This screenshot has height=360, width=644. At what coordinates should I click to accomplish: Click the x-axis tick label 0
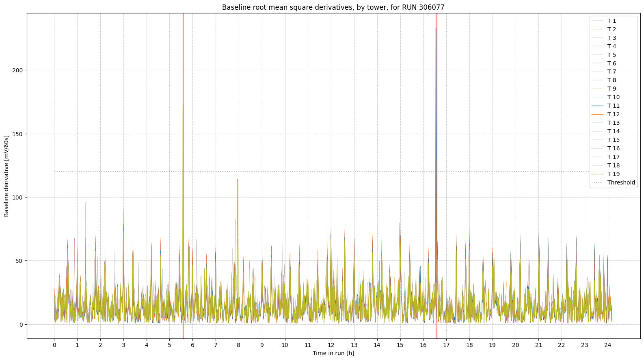[54, 345]
